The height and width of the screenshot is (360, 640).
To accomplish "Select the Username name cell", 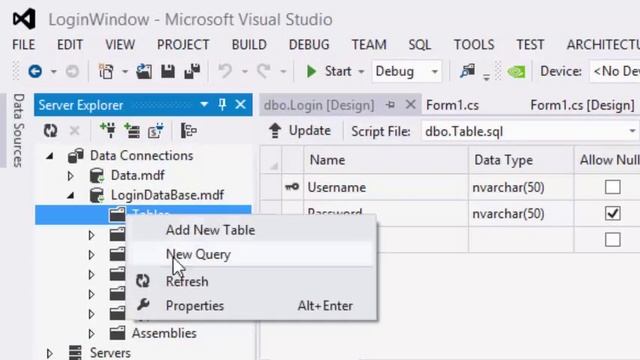I will [386, 187].
